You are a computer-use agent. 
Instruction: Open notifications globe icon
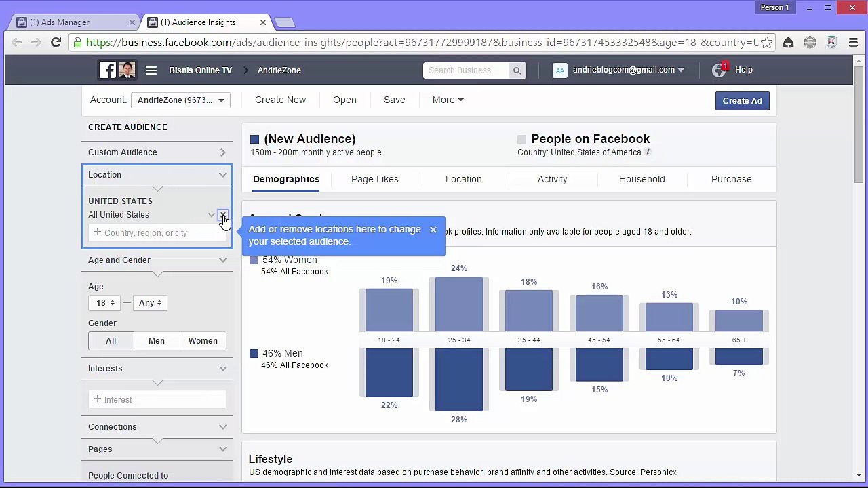[719, 70]
